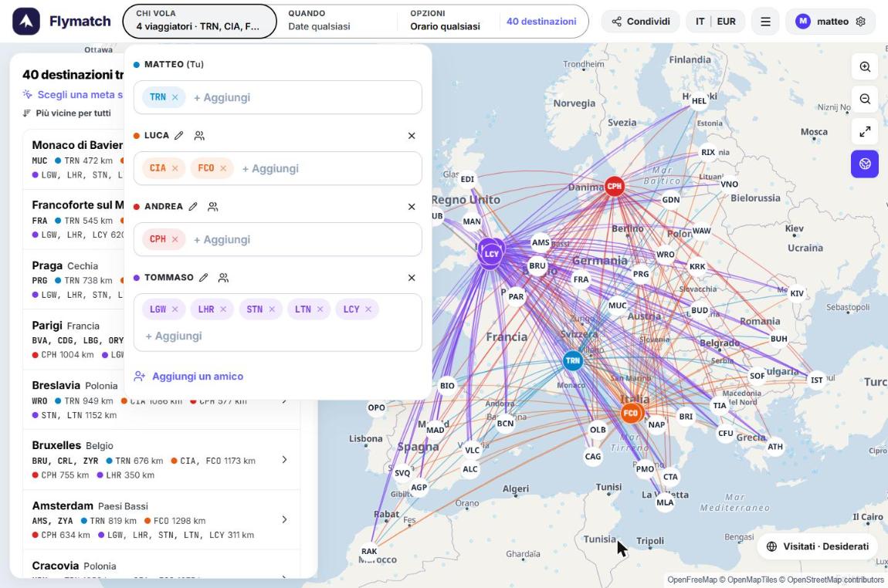Switch language via IT selector
This screenshot has height=588, width=888.
700,22
